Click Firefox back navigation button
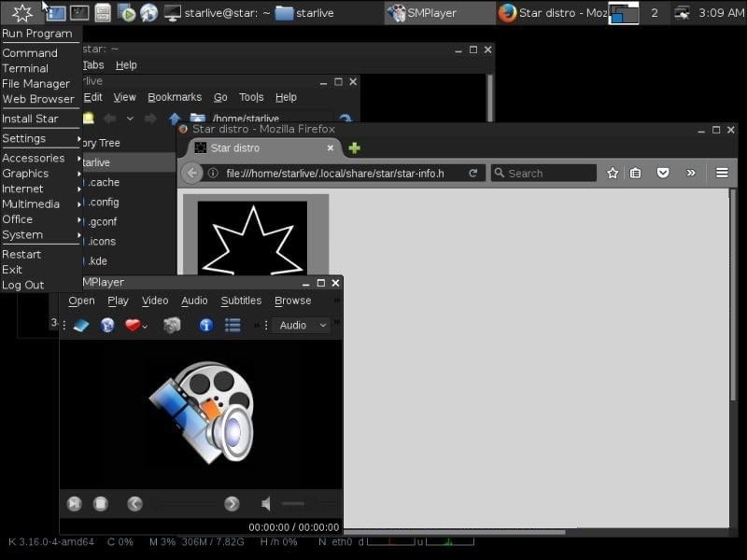Viewport: 747px width, 560px height. coord(192,173)
